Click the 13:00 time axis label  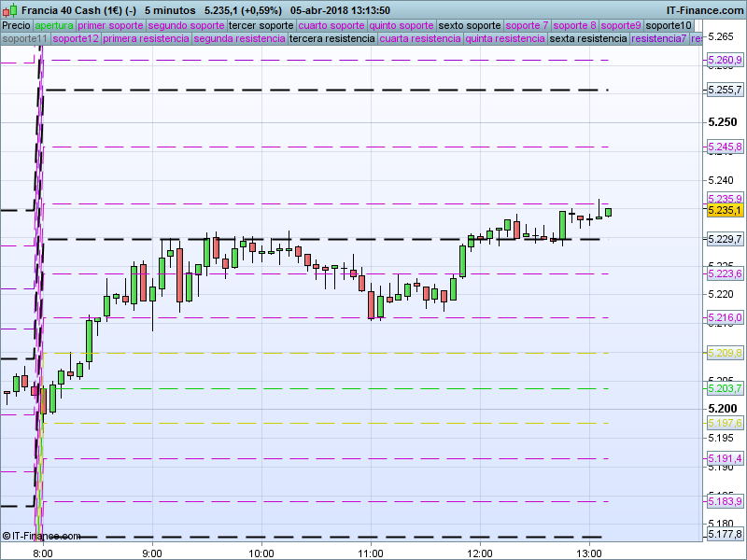[x=589, y=553]
